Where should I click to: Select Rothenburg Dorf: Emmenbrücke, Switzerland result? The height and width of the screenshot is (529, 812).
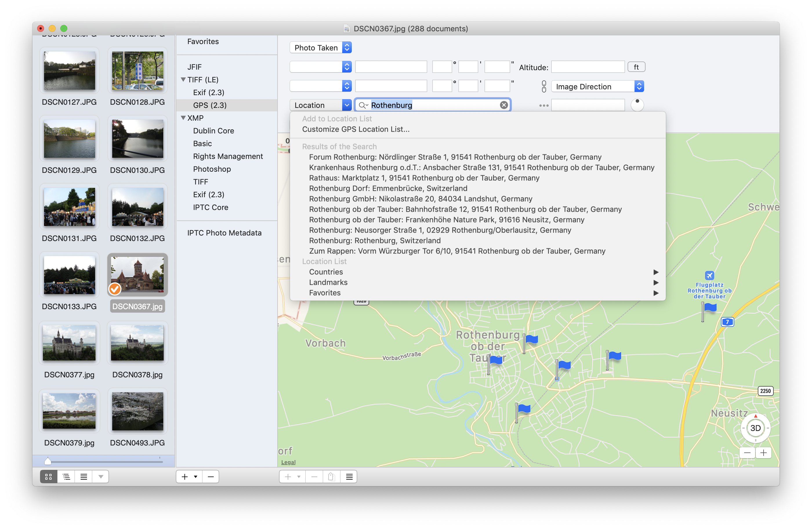tap(388, 189)
